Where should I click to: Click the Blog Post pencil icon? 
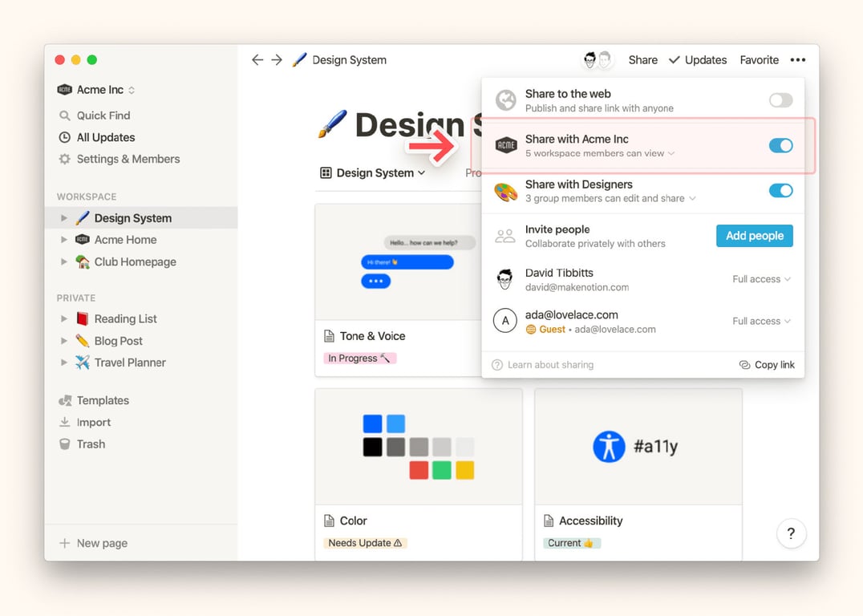coord(82,341)
